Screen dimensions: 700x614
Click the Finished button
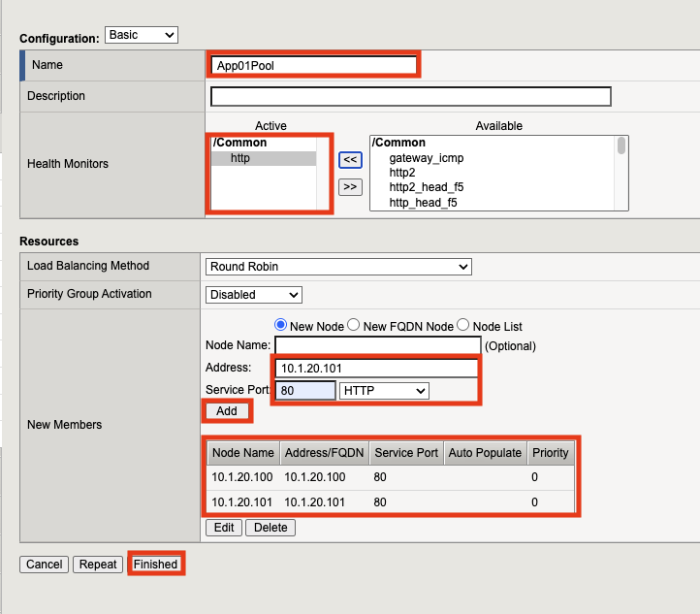coord(156,565)
